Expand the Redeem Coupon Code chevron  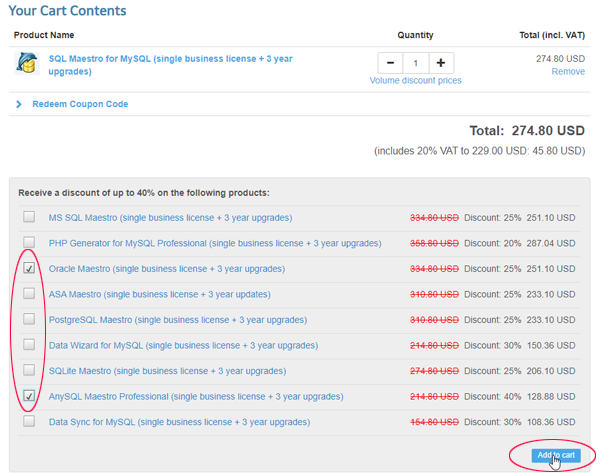point(19,104)
